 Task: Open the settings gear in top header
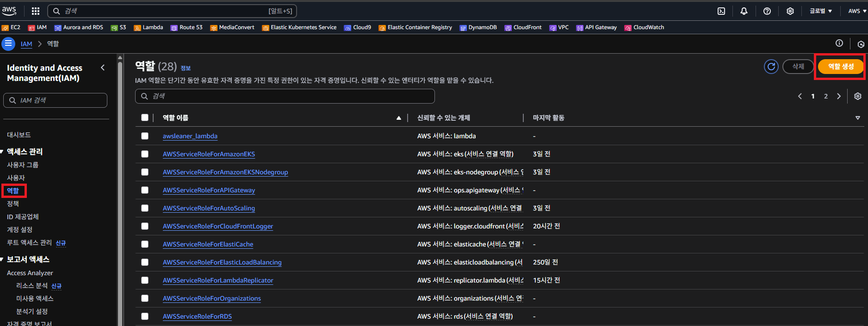coord(790,11)
